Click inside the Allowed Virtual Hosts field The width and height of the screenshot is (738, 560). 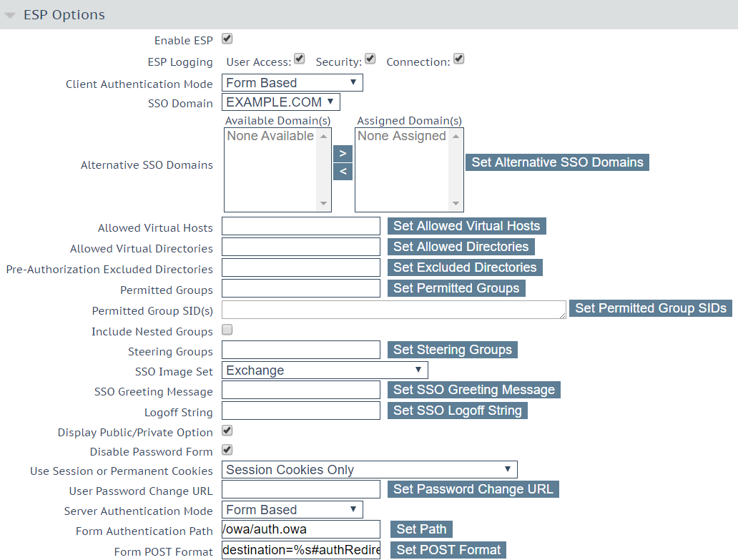point(300,225)
